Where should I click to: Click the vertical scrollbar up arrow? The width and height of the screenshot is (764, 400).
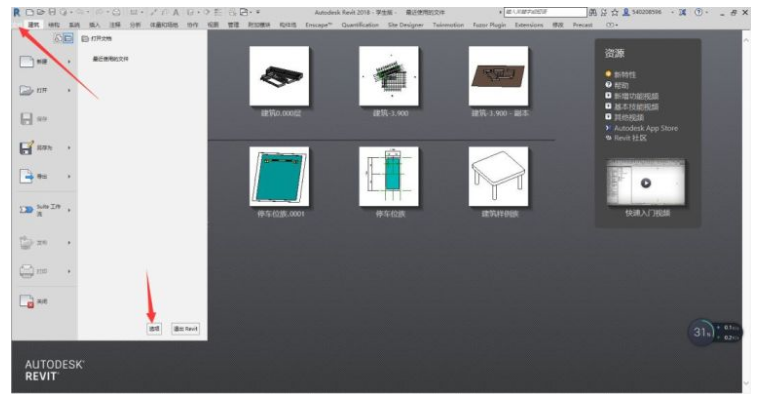tap(746, 38)
